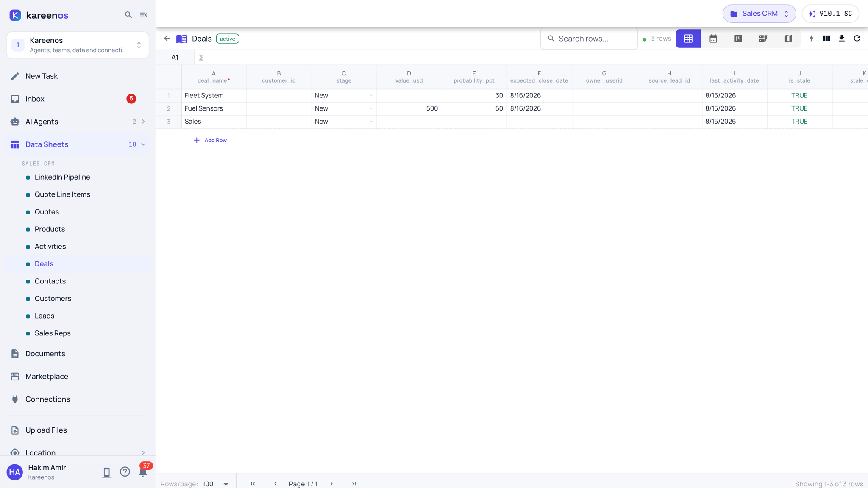Screen dimensions: 868x488
Task: Click the sigma formula icon
Action: pyautogui.click(x=201, y=58)
